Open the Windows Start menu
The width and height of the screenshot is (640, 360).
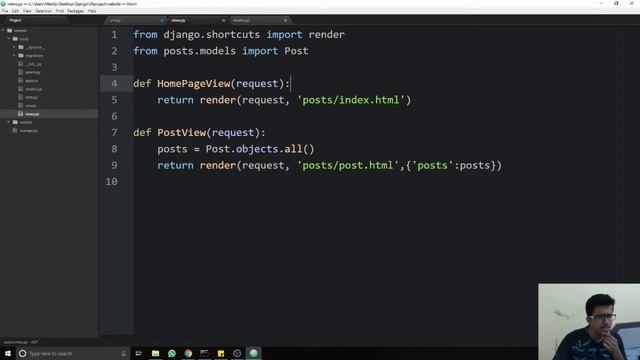click(x=8, y=353)
